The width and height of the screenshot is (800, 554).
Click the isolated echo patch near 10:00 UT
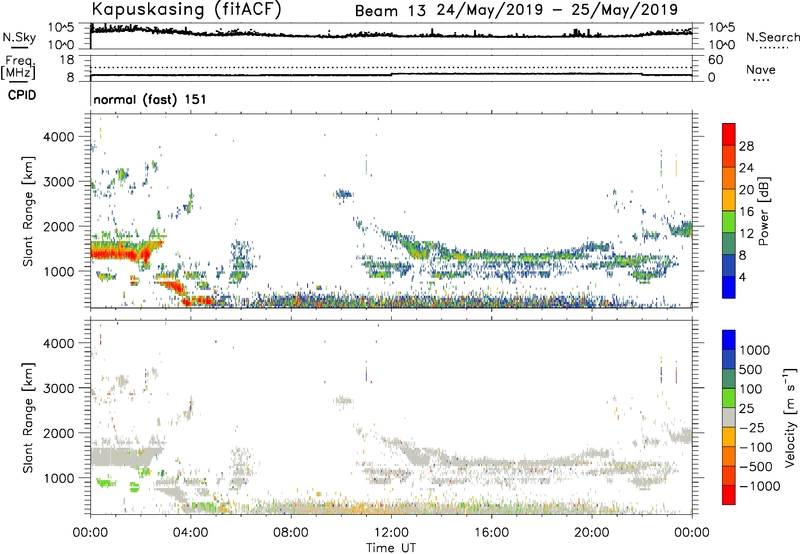point(343,194)
